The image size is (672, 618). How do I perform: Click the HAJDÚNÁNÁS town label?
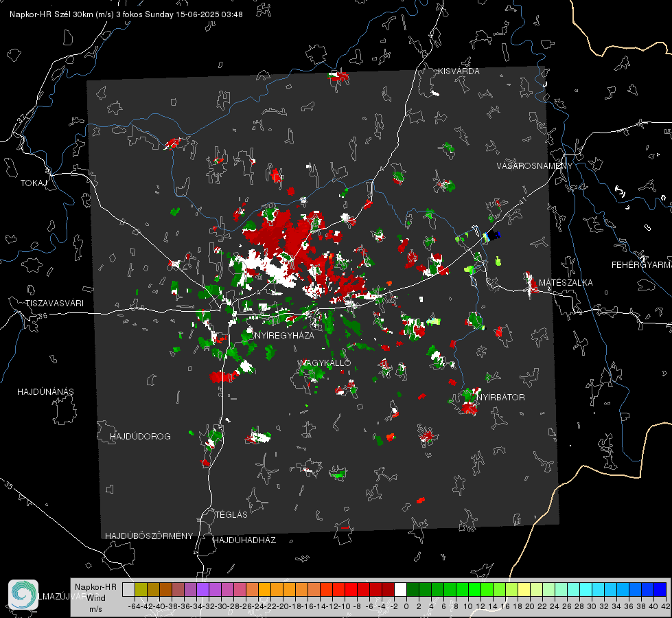[x=45, y=392]
